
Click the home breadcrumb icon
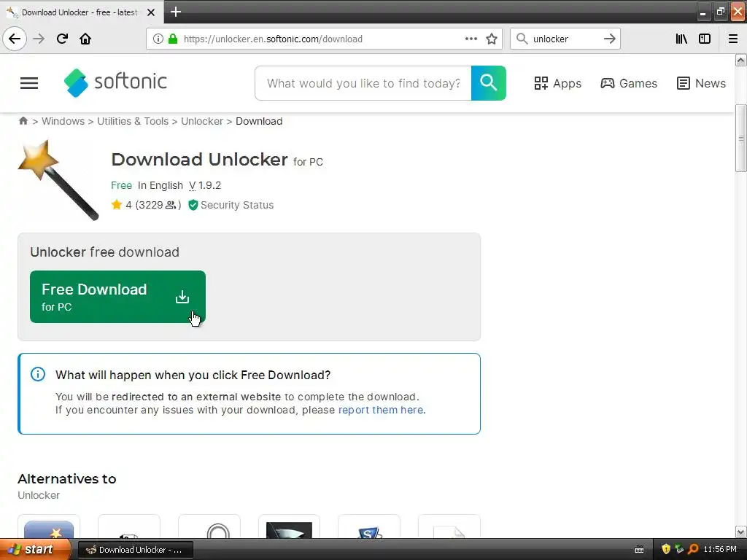(23, 121)
